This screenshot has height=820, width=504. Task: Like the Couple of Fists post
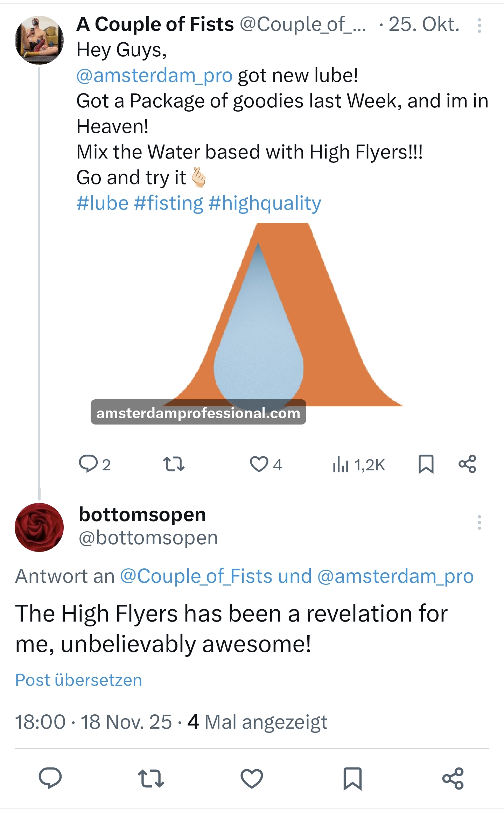(x=259, y=464)
